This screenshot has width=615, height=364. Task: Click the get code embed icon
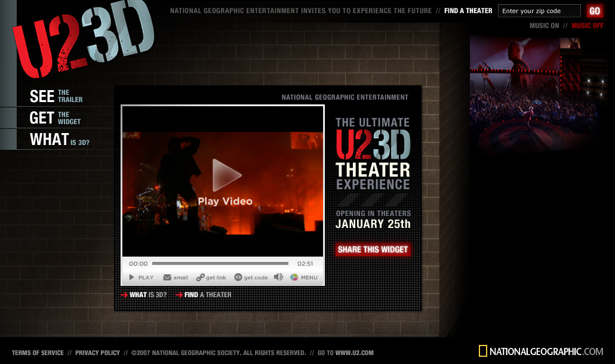coord(238,277)
